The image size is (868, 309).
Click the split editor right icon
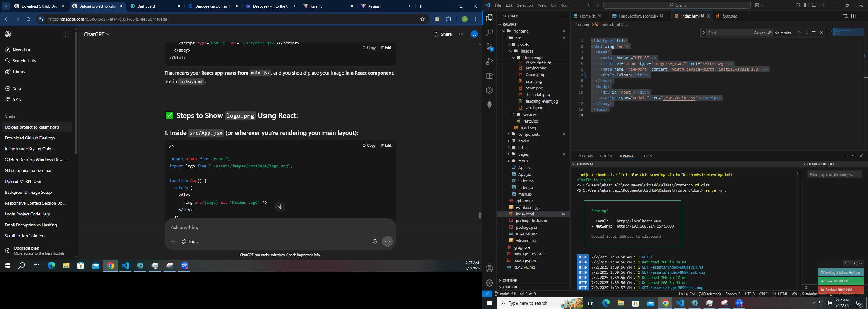click(x=853, y=16)
